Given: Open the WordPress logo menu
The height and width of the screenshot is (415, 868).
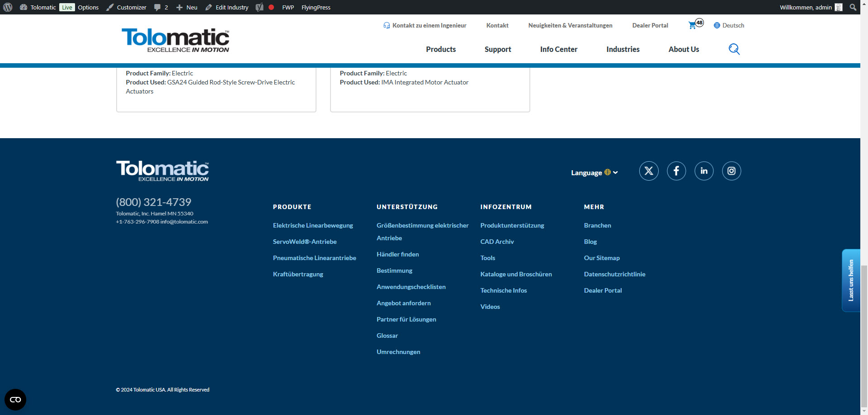Looking at the screenshot, I should [x=8, y=7].
